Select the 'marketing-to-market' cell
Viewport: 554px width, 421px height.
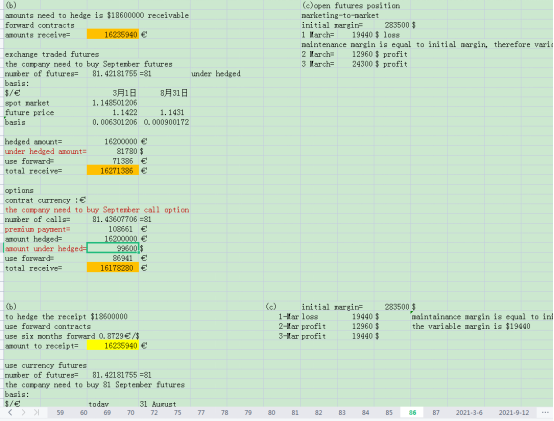tap(340, 16)
